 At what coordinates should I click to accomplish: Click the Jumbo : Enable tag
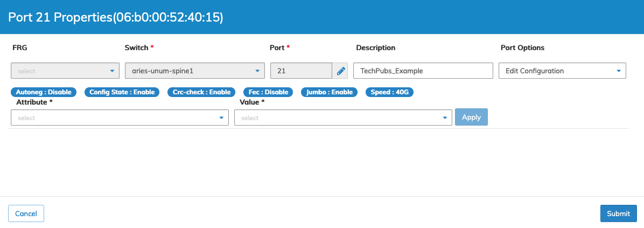(x=330, y=92)
